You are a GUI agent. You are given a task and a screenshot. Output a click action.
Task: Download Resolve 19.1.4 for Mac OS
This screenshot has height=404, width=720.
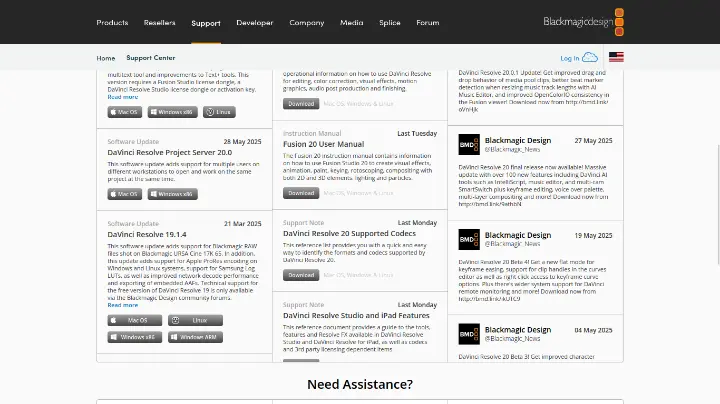click(135, 320)
